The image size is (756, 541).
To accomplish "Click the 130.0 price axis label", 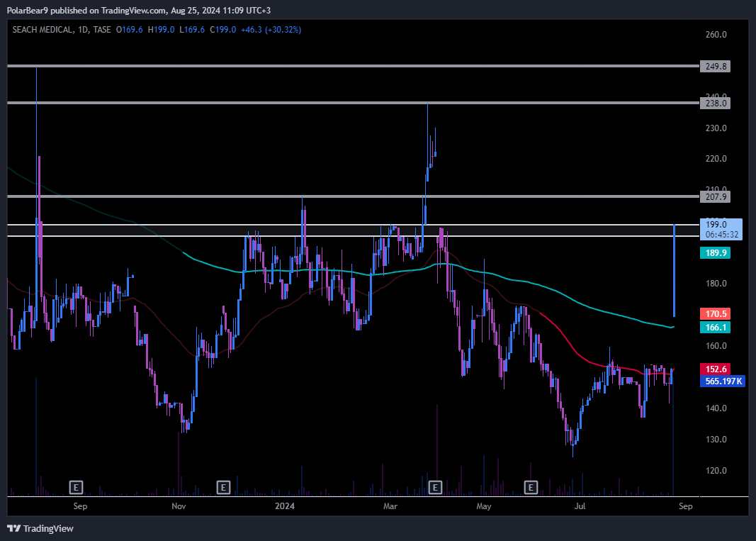I will point(716,439).
